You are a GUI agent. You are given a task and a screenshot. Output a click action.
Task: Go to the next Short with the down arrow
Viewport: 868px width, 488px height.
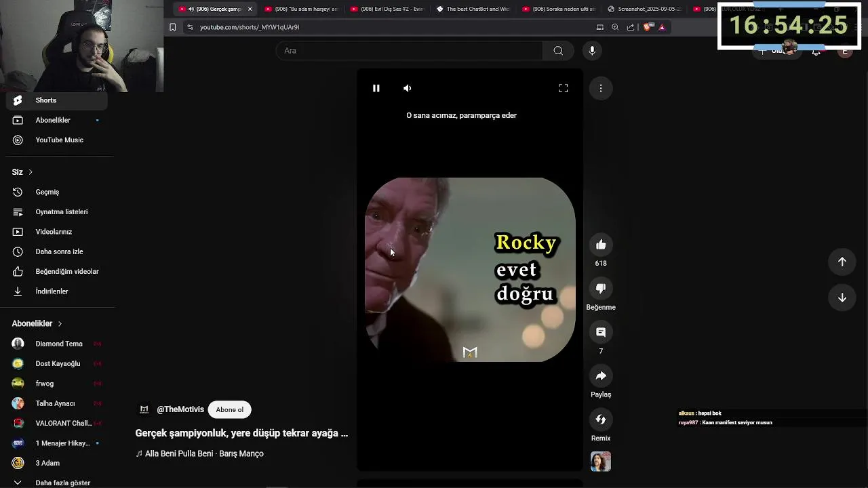[x=842, y=298]
